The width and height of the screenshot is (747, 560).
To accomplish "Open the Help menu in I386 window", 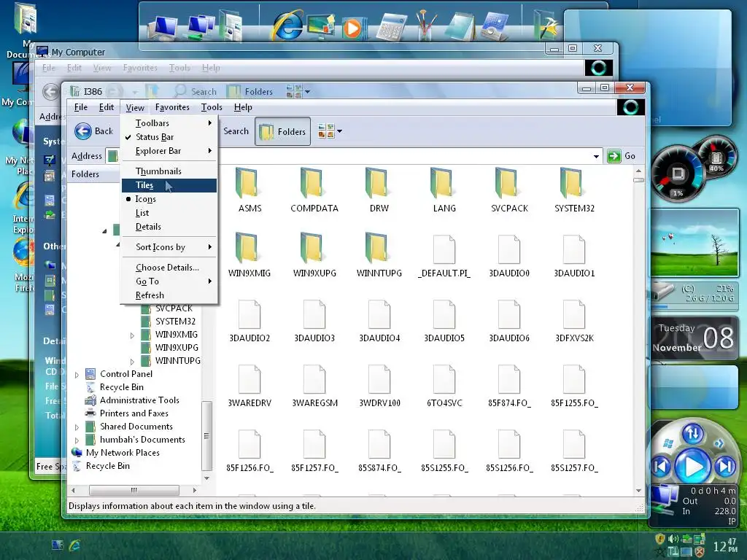I will [243, 107].
